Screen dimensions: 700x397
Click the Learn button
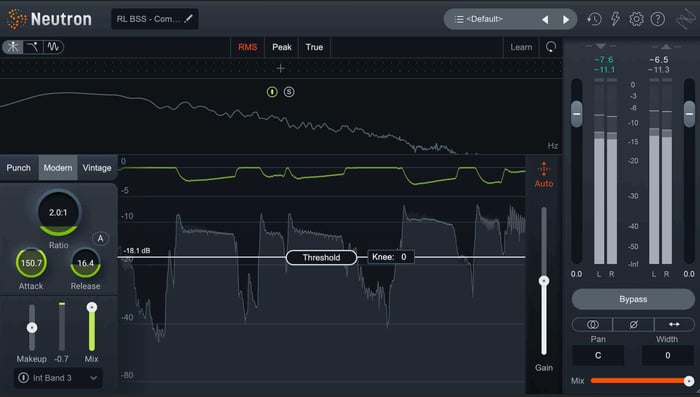pyautogui.click(x=521, y=47)
